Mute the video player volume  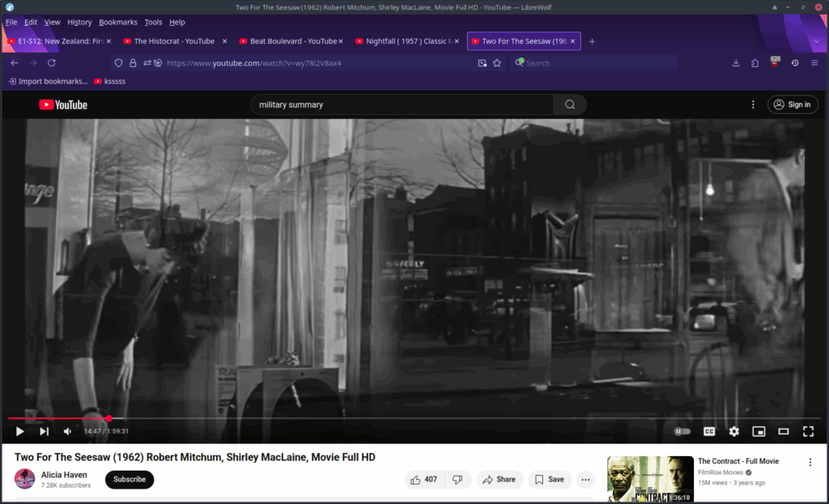68,432
